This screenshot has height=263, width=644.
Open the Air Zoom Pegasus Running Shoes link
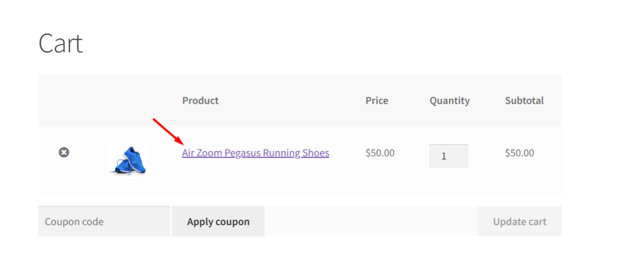255,153
